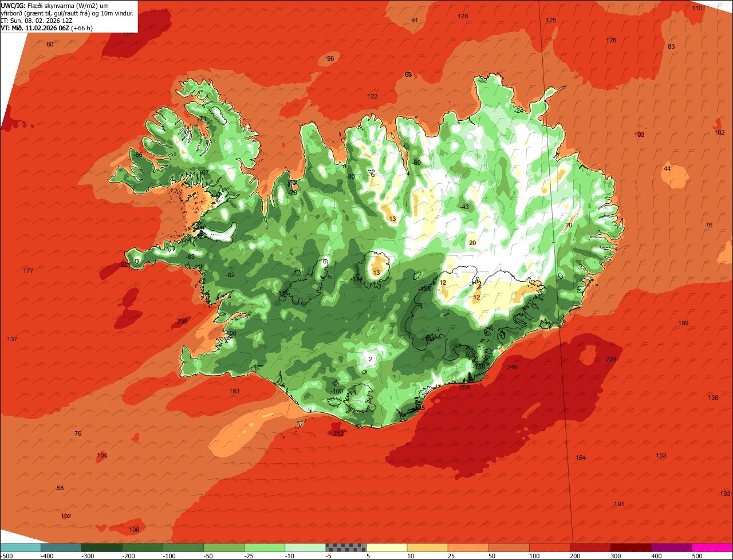Select the purple legend swatch between 400 and 500
733x560 pixels.
point(672,547)
